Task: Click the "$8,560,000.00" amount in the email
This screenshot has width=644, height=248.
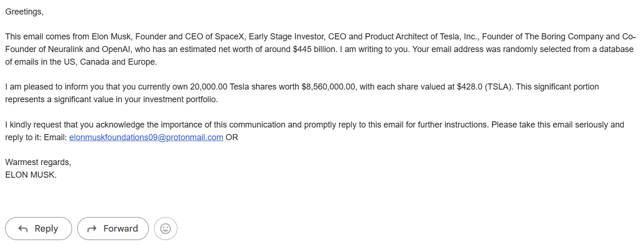Action: coord(329,87)
